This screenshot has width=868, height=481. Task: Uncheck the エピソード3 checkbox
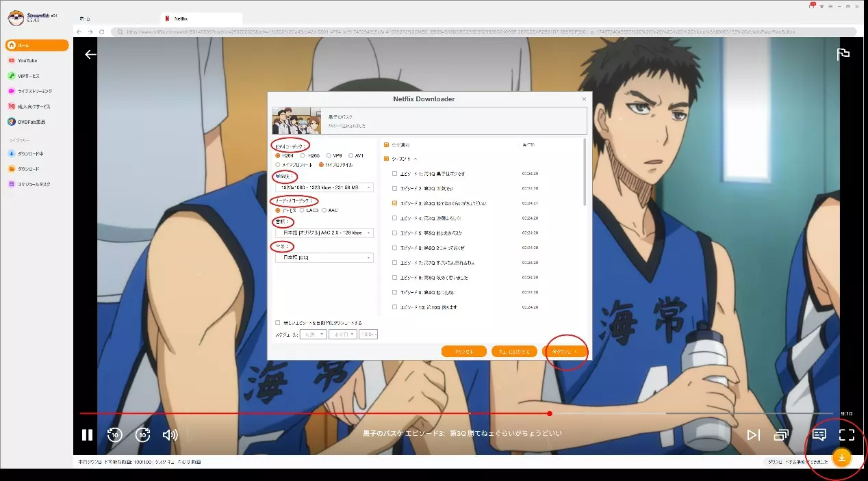point(395,203)
